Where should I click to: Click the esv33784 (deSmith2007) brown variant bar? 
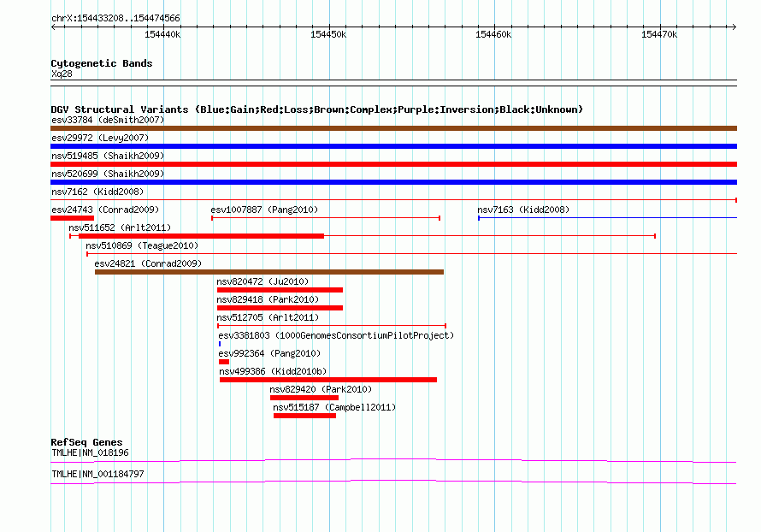point(393,128)
